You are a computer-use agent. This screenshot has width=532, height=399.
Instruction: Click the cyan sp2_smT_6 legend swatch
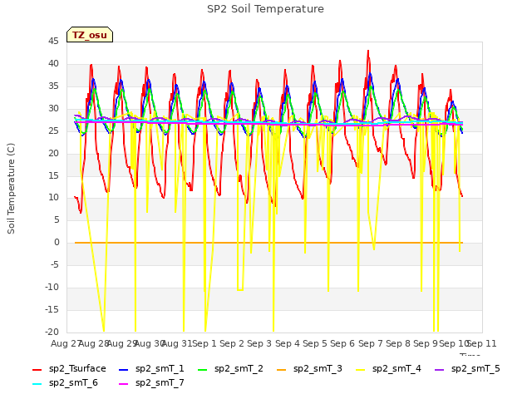[x=37, y=384]
